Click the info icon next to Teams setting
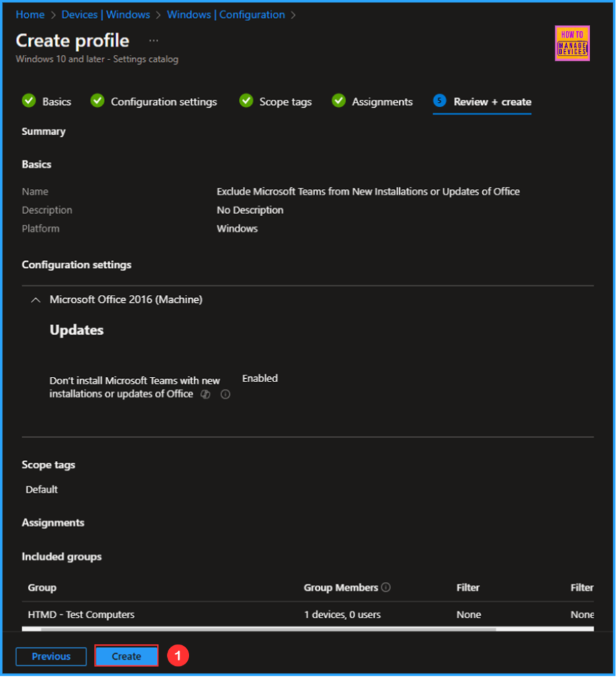The width and height of the screenshot is (616, 677). coord(225,394)
